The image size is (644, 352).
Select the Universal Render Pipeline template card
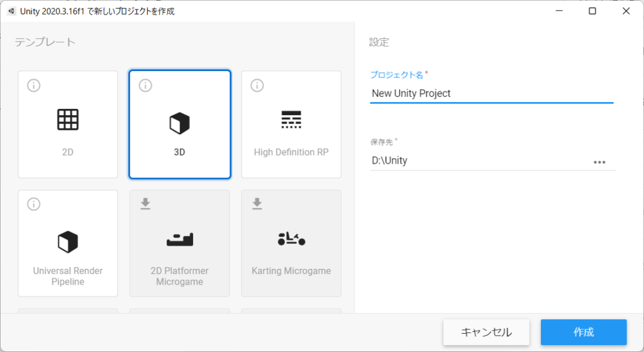pos(68,243)
